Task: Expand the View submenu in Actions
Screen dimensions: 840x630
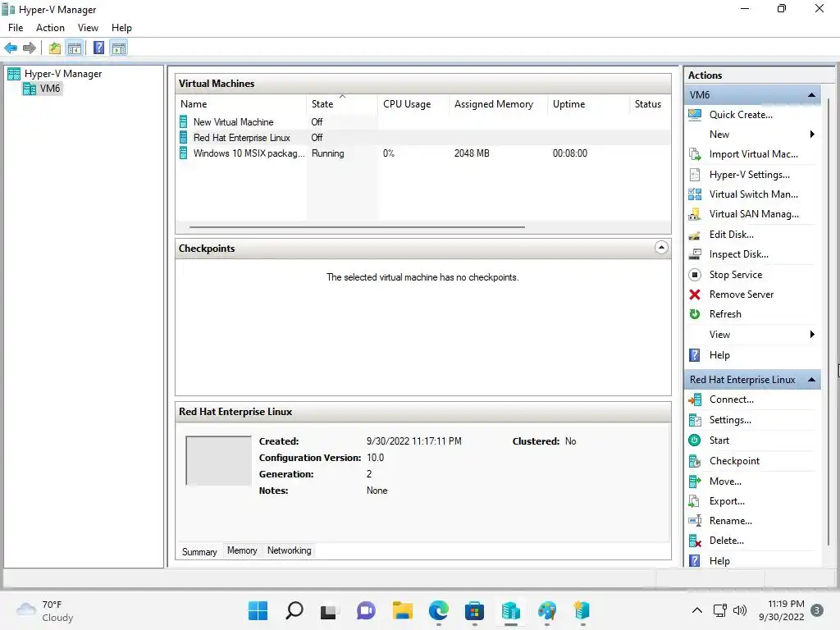Action: [812, 335]
